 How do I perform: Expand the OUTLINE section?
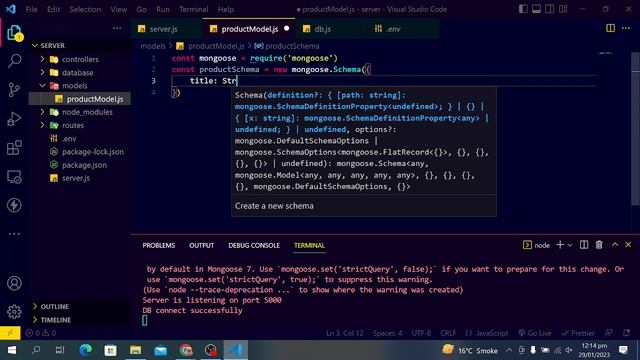(x=80, y=306)
